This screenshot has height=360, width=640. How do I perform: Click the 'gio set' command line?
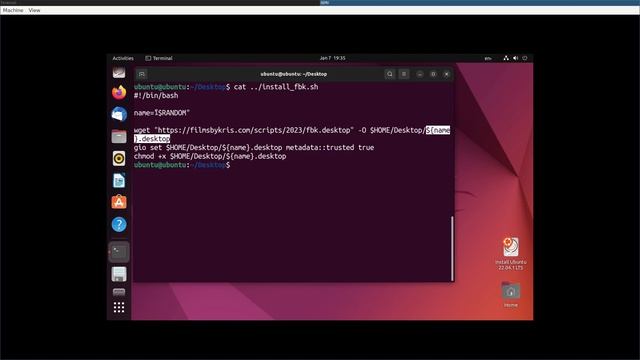[254, 147]
